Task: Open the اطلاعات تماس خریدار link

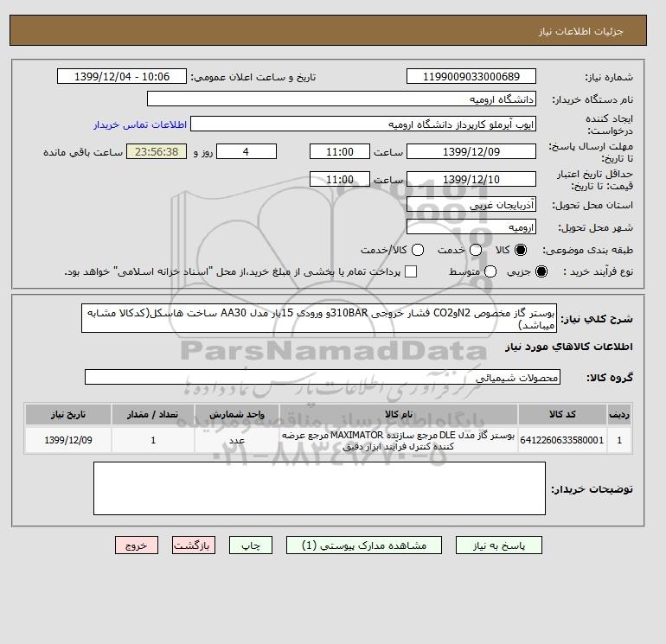Action: (140, 124)
